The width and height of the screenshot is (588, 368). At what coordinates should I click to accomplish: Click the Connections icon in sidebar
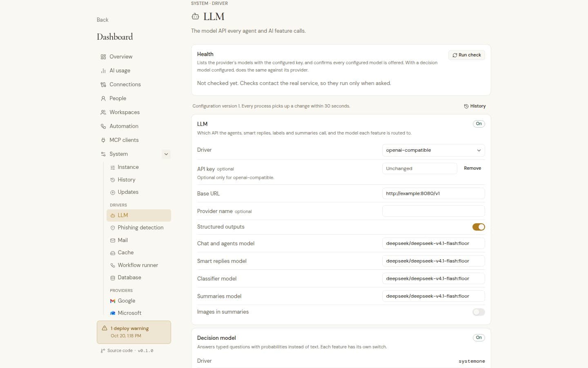103,85
